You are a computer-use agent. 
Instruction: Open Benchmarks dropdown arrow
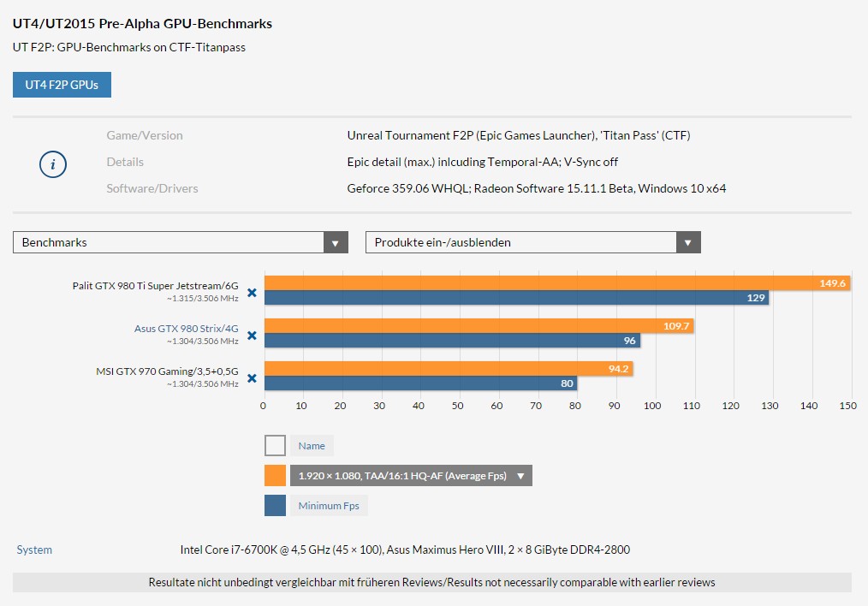[336, 242]
